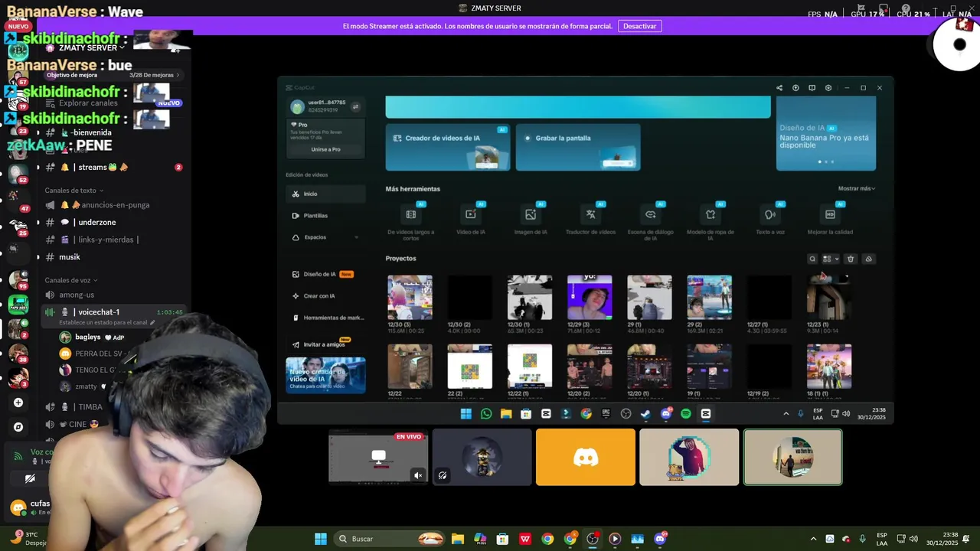Open De videos largos a cortos tool
The width and height of the screenshot is (980, 551).
[410, 220]
